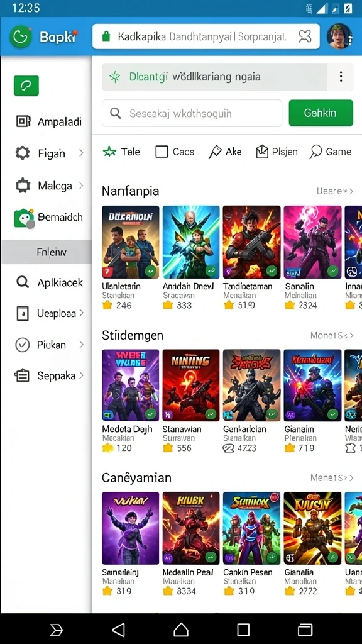Open the Anridan Dnewl game thumbnail
Screen dimensions: 362x644
coord(191,242)
